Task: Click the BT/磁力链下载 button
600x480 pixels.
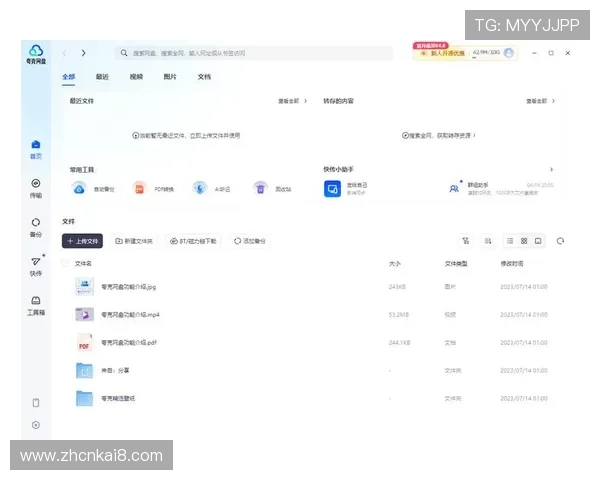Action: click(x=193, y=241)
